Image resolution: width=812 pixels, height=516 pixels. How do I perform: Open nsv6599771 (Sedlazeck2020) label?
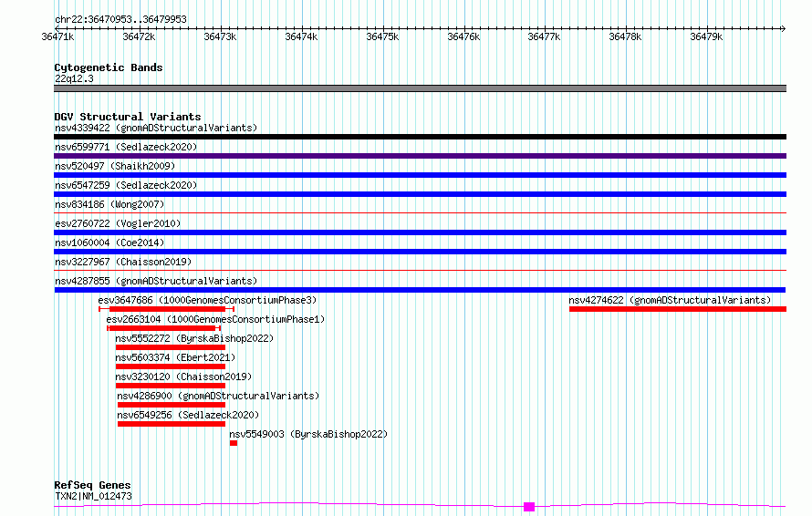click(126, 147)
